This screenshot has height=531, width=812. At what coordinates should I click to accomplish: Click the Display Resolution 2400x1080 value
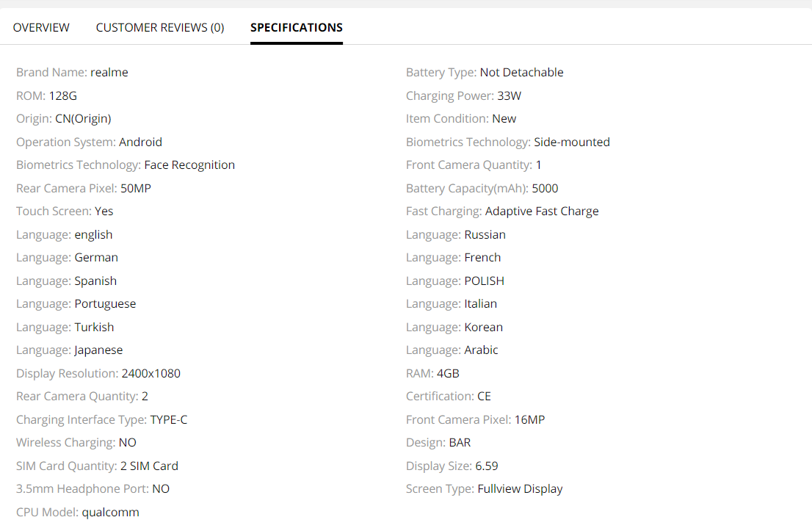151,373
